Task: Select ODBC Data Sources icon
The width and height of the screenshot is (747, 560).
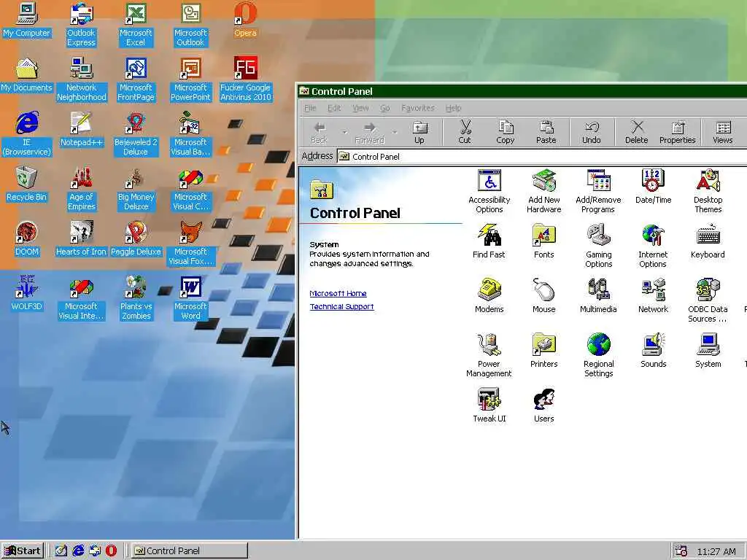Action: [708, 300]
